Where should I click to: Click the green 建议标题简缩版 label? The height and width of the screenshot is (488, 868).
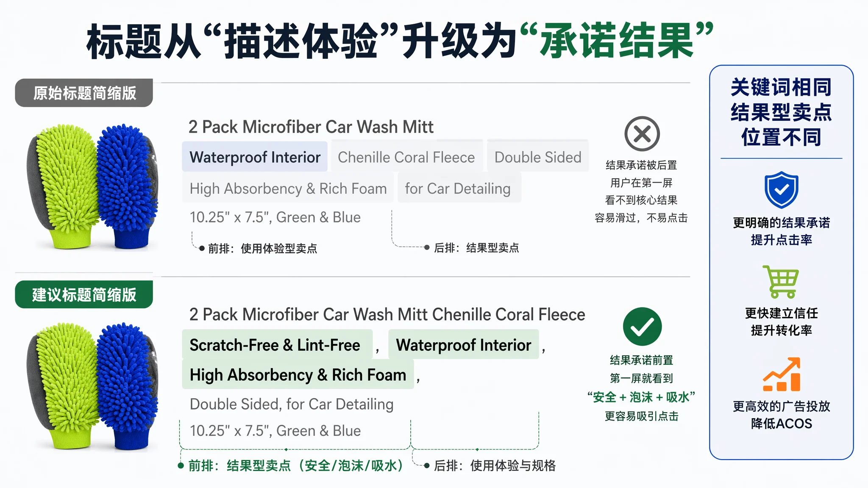84,294
